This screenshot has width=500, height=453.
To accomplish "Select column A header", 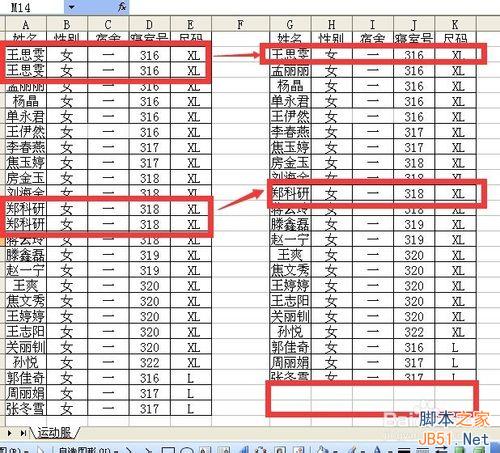I will click(26, 25).
